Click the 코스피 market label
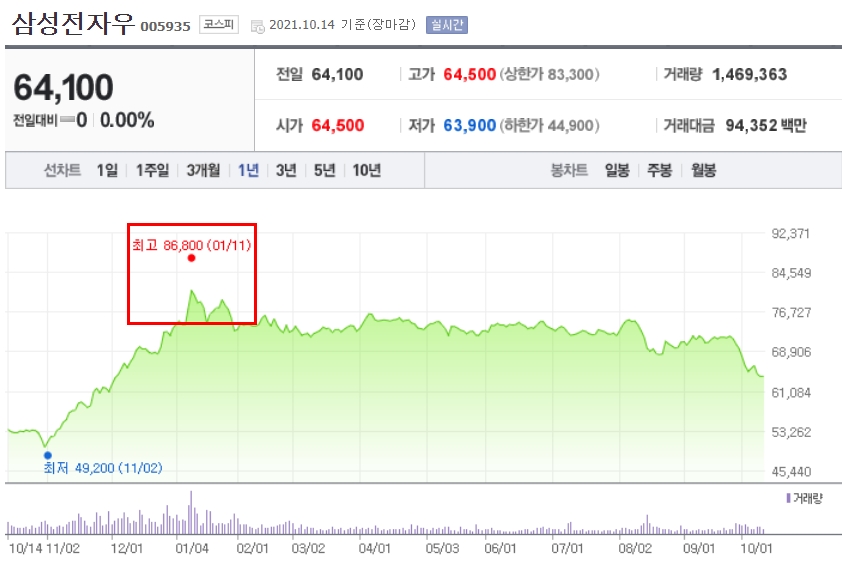The image size is (842, 561). click(219, 24)
